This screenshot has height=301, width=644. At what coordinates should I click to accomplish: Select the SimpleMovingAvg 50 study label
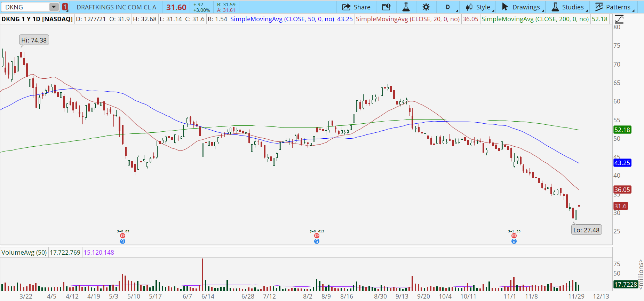tap(282, 19)
